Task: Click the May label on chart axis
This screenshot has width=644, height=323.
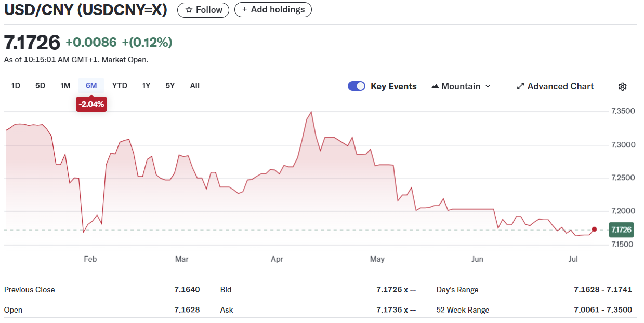Action: [x=377, y=259]
